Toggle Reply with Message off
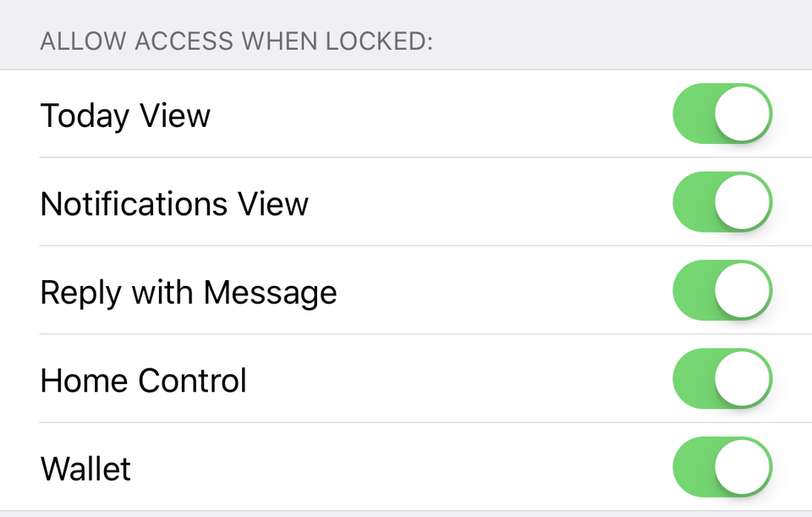The height and width of the screenshot is (517, 812). point(722,290)
